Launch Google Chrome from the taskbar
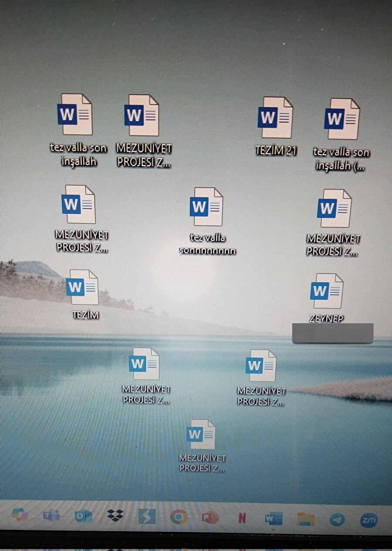 point(178,517)
